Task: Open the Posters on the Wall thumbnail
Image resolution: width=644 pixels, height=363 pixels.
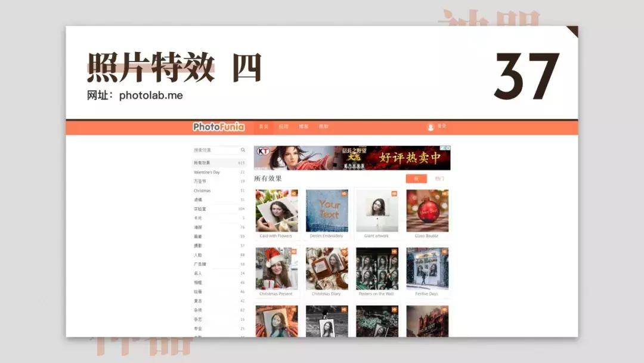Action: pos(377,269)
